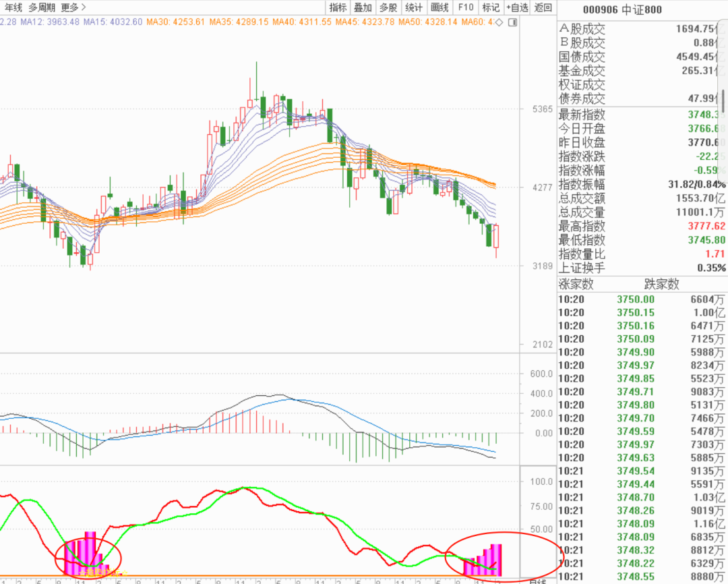This screenshot has width=728, height=584.
Task: Click the 5365 price axis label
Action: (542, 109)
